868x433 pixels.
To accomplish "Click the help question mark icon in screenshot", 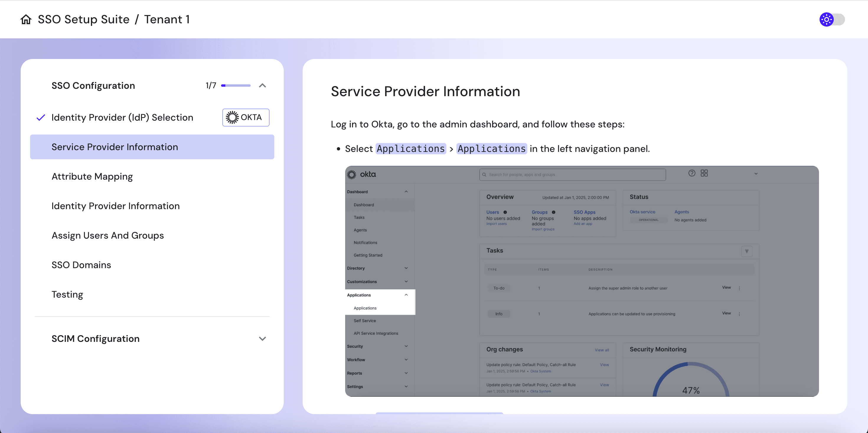I will coord(691,173).
